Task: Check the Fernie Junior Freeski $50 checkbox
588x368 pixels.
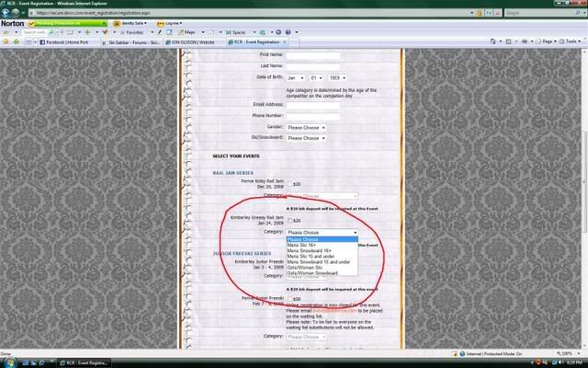Action: (x=288, y=299)
